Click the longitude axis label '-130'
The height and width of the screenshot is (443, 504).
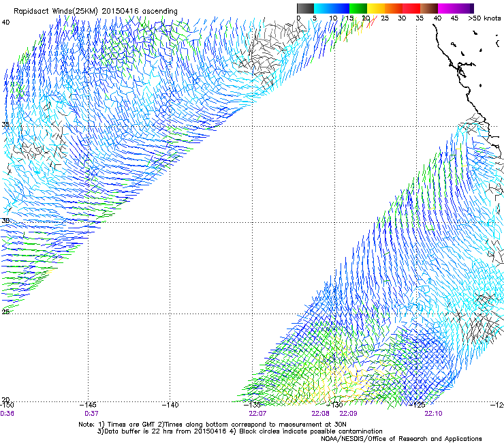334,405
